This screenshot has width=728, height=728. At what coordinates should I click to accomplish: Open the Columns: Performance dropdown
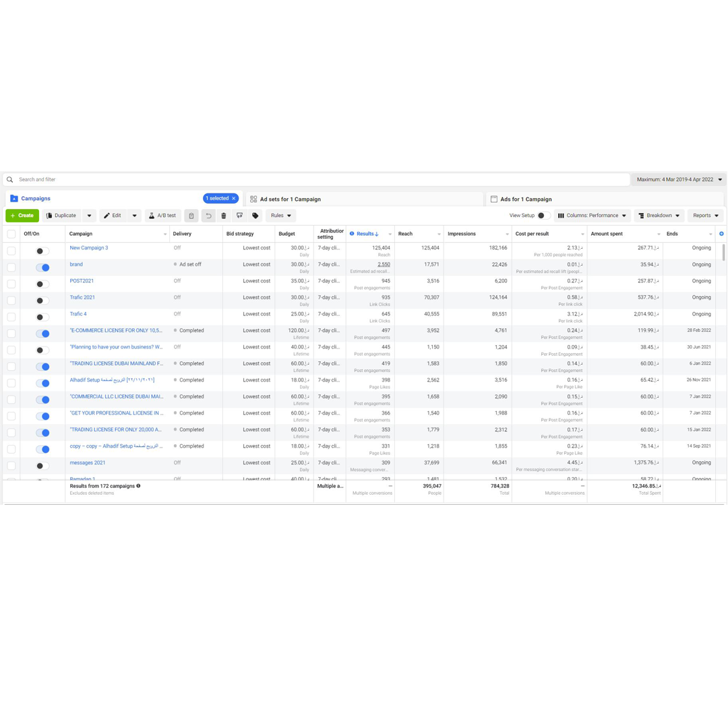pyautogui.click(x=592, y=216)
